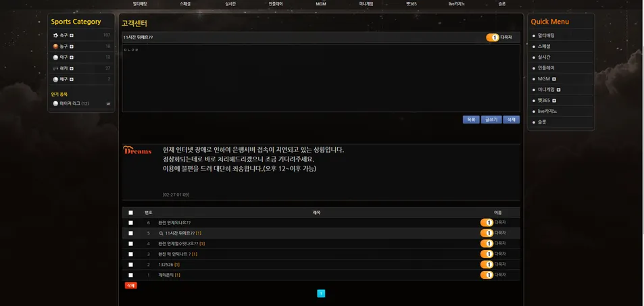Click the blue 글쓰기 button
This screenshot has width=644, height=306.
[491, 120]
